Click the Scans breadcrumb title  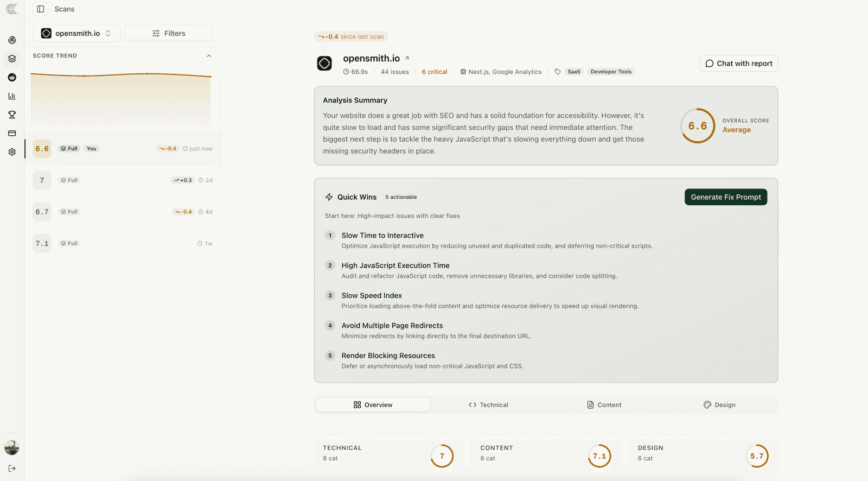click(x=65, y=9)
